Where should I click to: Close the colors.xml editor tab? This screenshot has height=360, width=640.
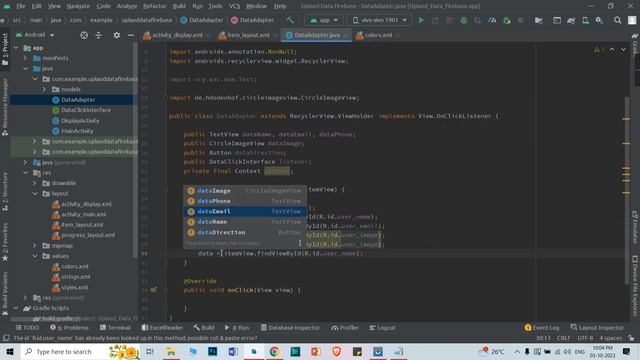(x=397, y=35)
